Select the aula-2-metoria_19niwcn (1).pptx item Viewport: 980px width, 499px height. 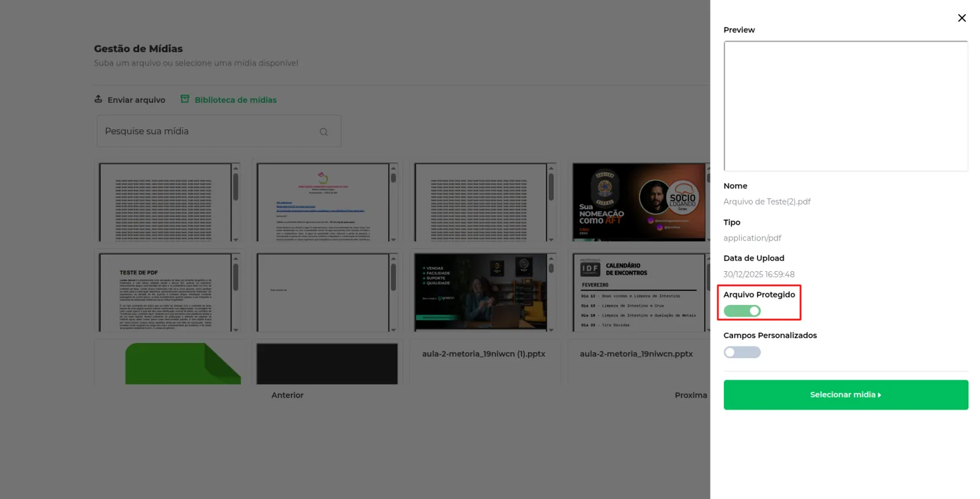tap(483, 354)
